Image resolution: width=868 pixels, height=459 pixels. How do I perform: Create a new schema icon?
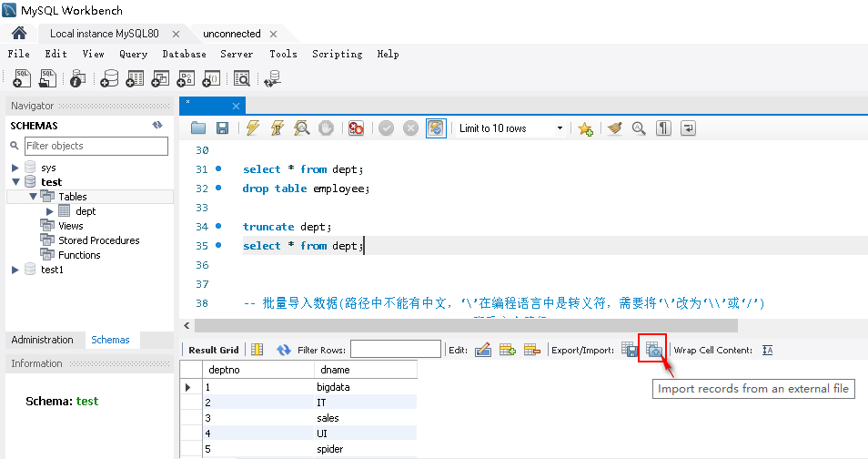click(x=109, y=78)
